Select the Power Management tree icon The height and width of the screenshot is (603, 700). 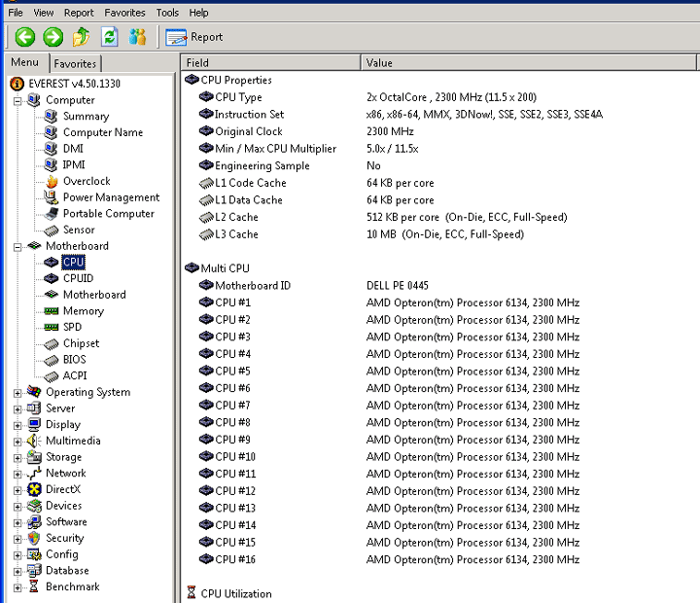click(51, 197)
